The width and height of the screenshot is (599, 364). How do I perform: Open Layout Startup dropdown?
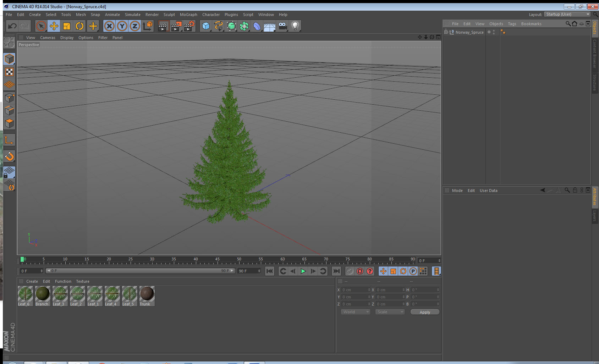click(567, 14)
